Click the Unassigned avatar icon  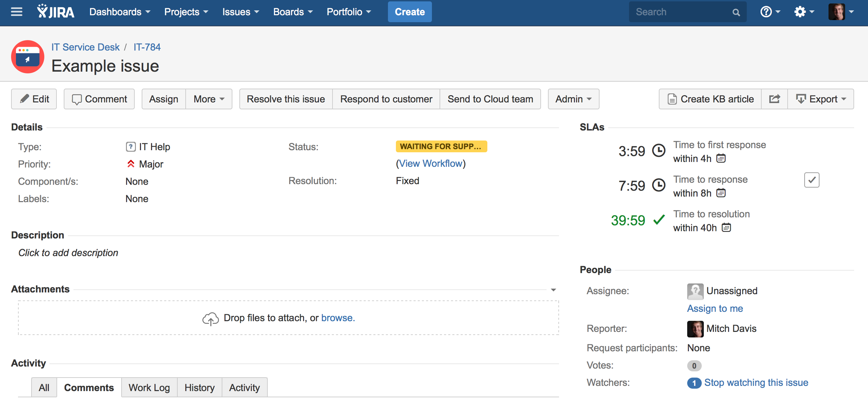(695, 291)
